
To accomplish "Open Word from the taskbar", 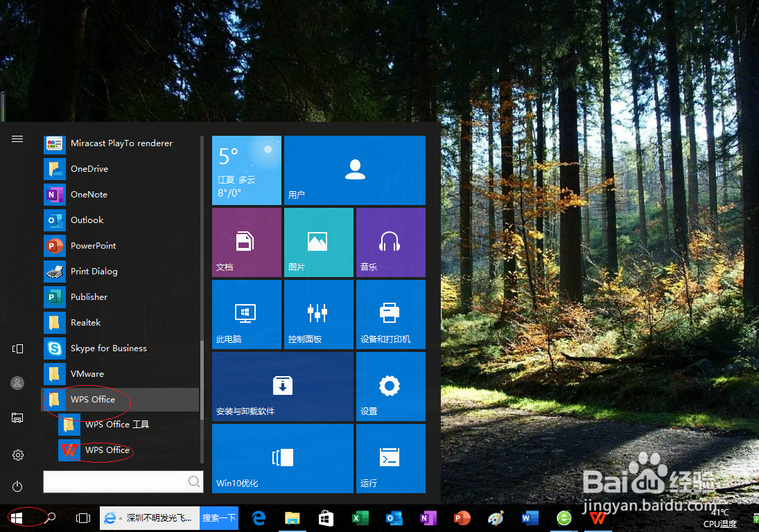I will (530, 518).
